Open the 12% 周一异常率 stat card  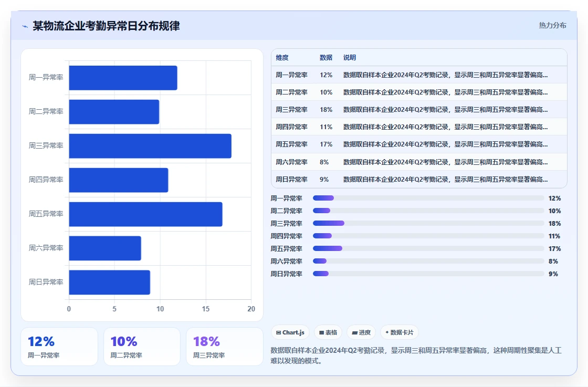pyautogui.click(x=59, y=347)
